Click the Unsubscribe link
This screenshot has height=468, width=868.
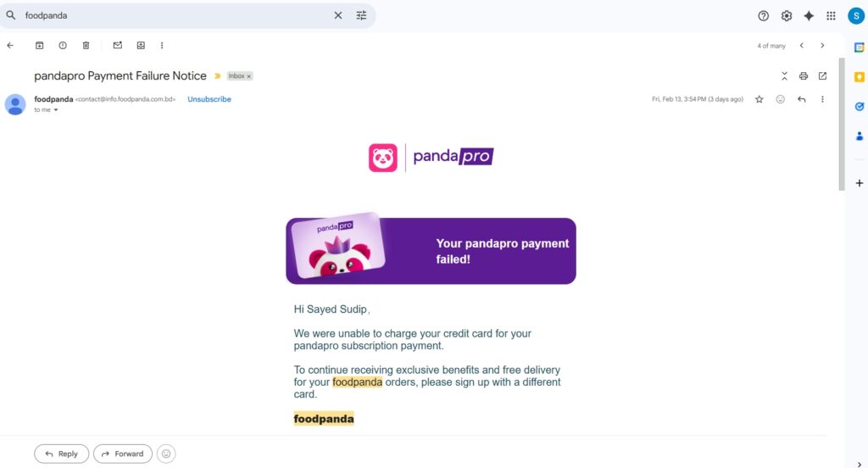209,99
